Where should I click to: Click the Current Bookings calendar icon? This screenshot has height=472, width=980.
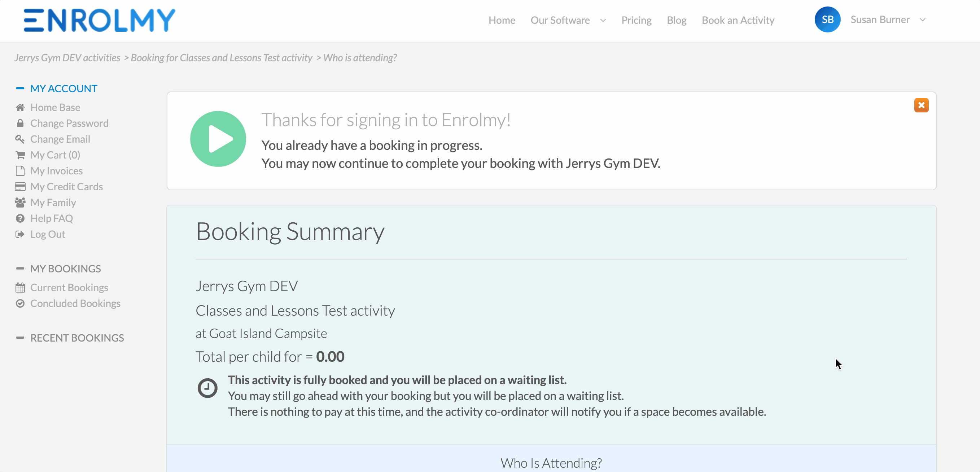pos(20,288)
